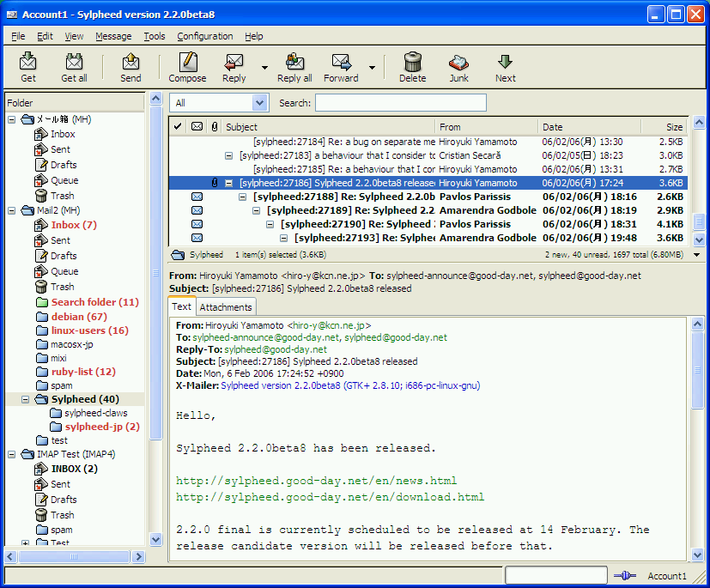Image resolution: width=710 pixels, height=588 pixels.
Task: Open the news.html link in message
Action: (316, 481)
